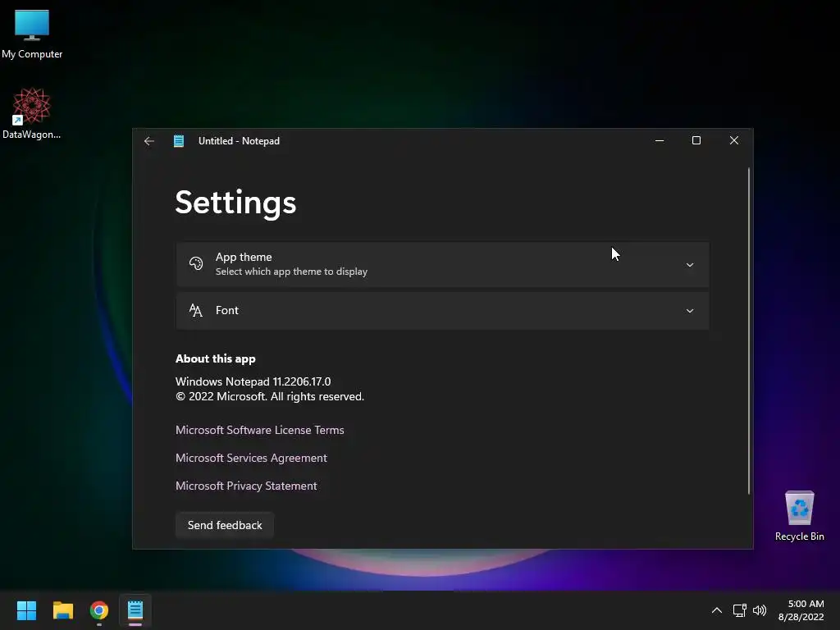Open Microsoft Privacy Statement link

(x=246, y=486)
